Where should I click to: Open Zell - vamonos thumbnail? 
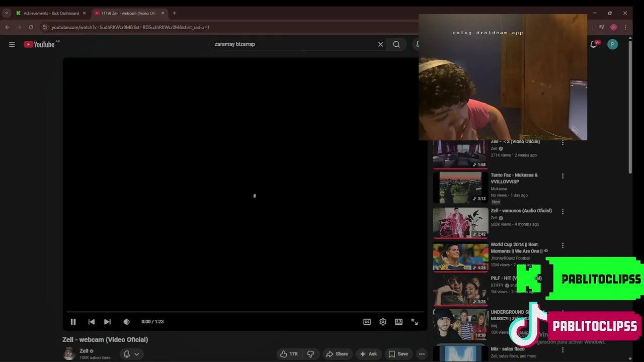point(460,222)
